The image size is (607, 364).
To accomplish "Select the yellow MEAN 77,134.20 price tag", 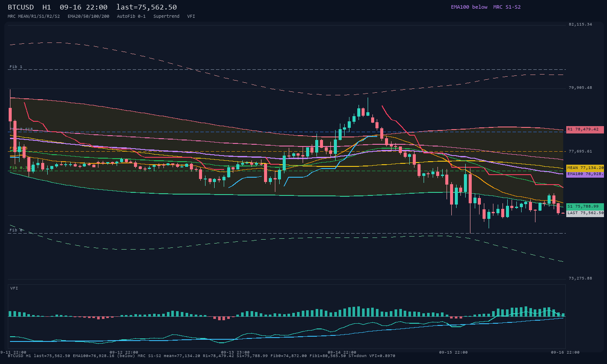I will point(585,168).
